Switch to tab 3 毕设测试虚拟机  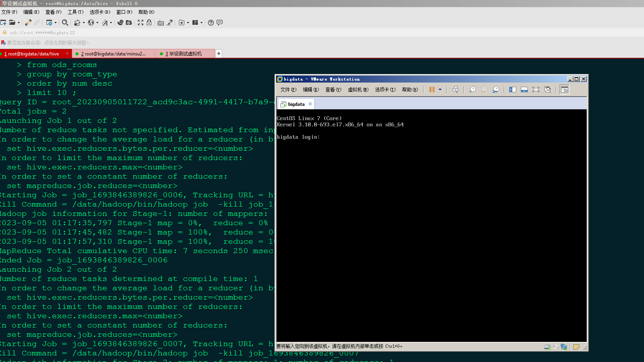pos(185,54)
